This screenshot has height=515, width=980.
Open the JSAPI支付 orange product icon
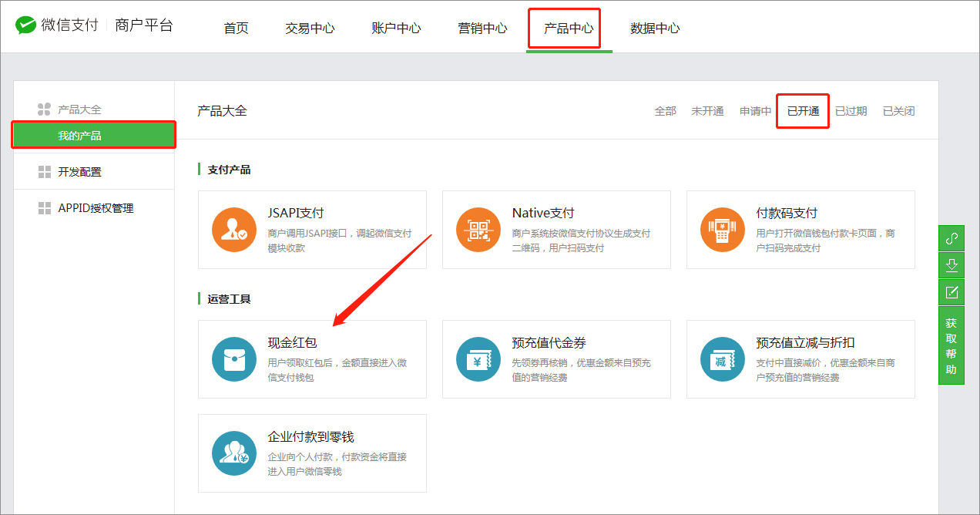(234, 230)
